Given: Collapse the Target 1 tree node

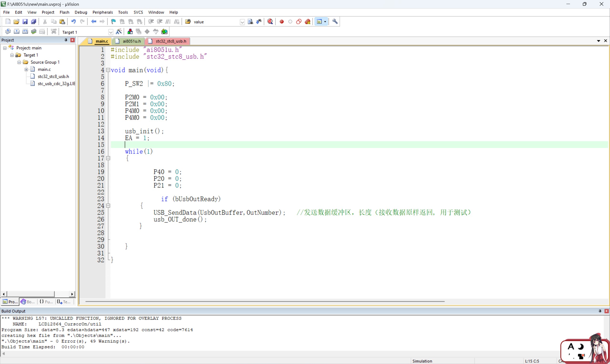Looking at the screenshot, I should pyautogui.click(x=12, y=55).
